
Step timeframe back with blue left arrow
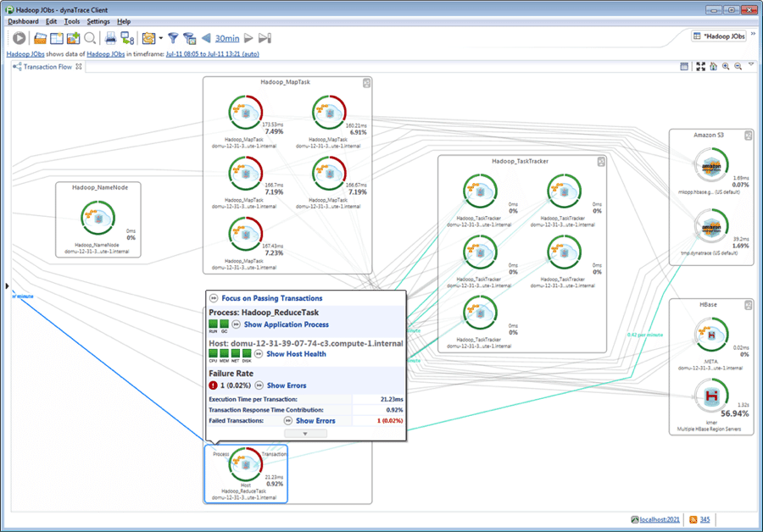[206, 38]
